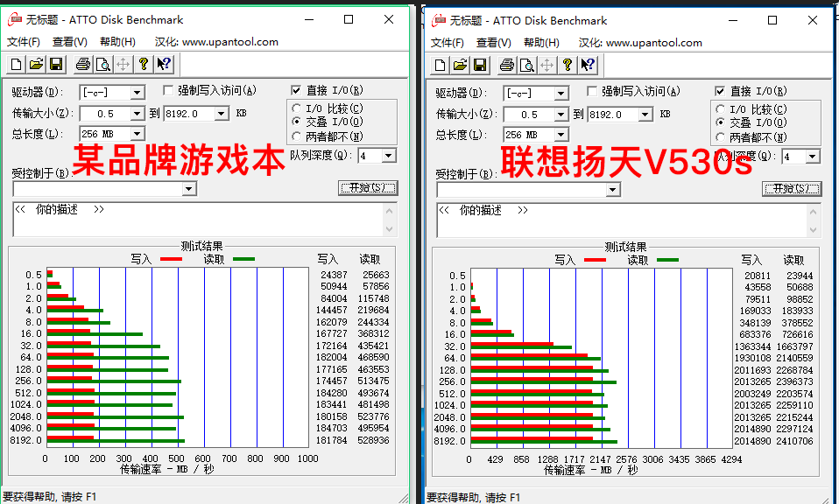Select 两者都不 radio in left window
This screenshot has height=504, width=839.
(x=296, y=136)
